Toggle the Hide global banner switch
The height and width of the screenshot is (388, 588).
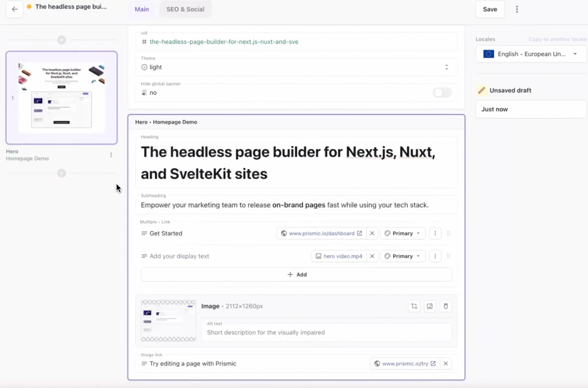442,93
